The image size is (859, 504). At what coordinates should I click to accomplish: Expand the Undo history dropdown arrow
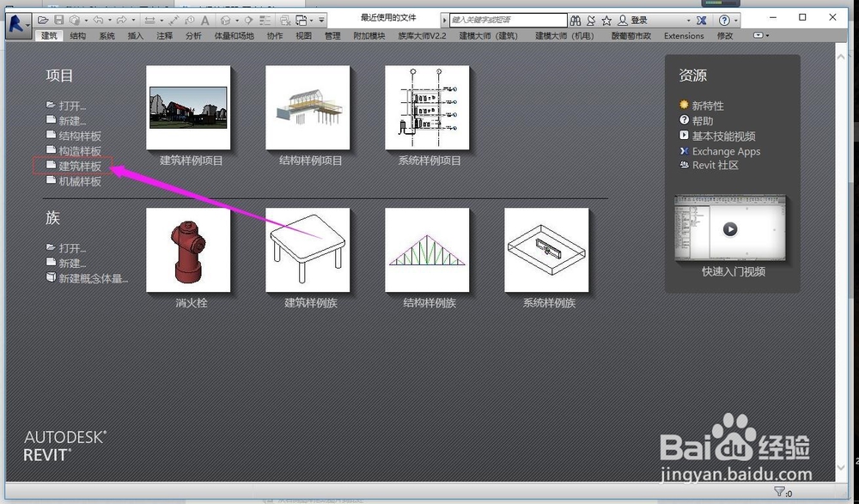coord(110,21)
